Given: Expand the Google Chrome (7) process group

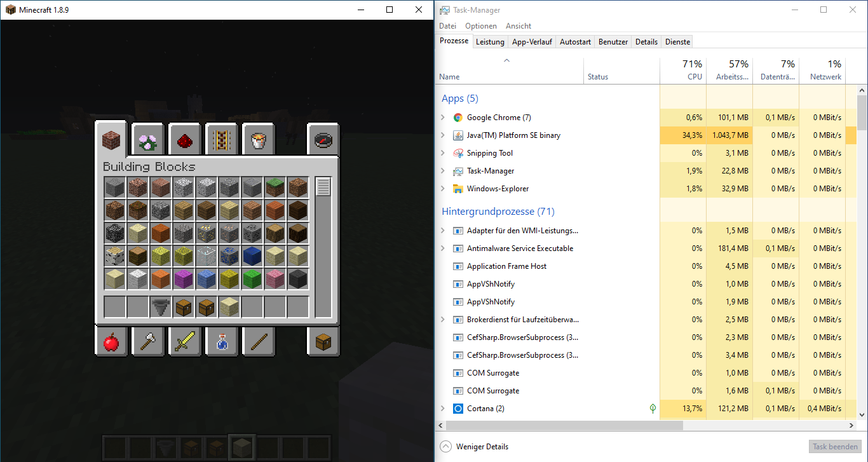Looking at the screenshot, I should pyautogui.click(x=443, y=118).
